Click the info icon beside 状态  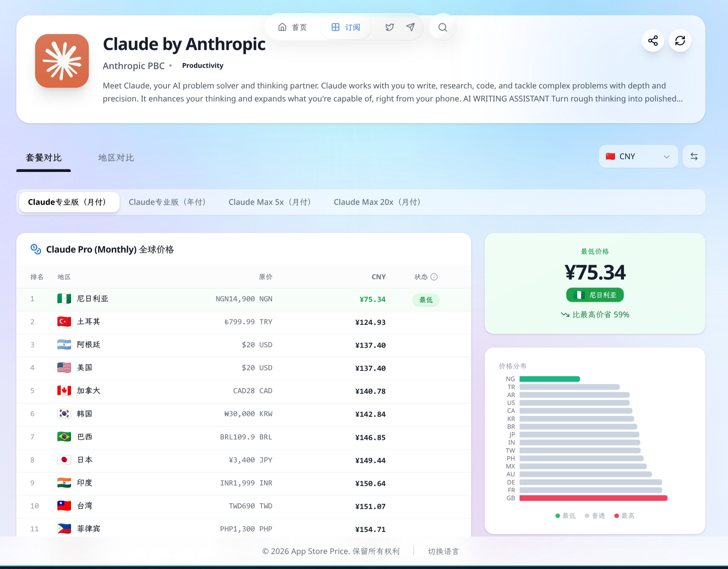[434, 277]
